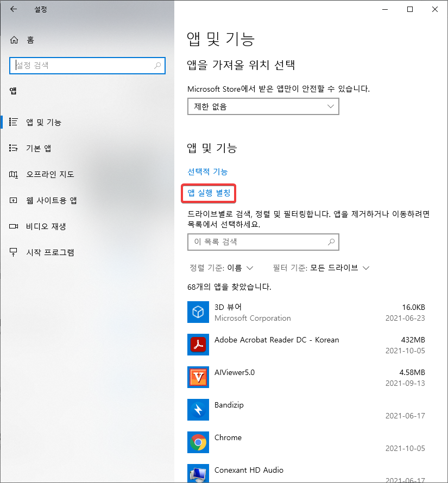Click the 16.0KB size value
Screen dimensions: 448x483
click(x=413, y=307)
